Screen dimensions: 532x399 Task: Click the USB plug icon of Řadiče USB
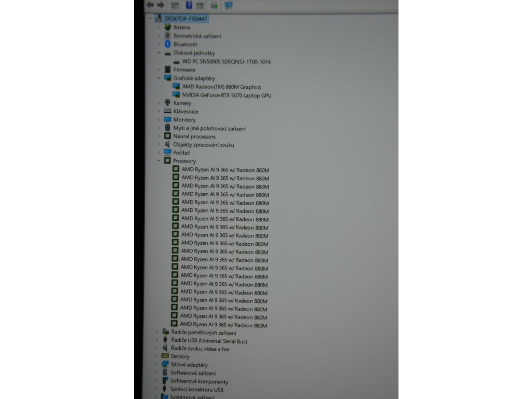click(x=165, y=340)
